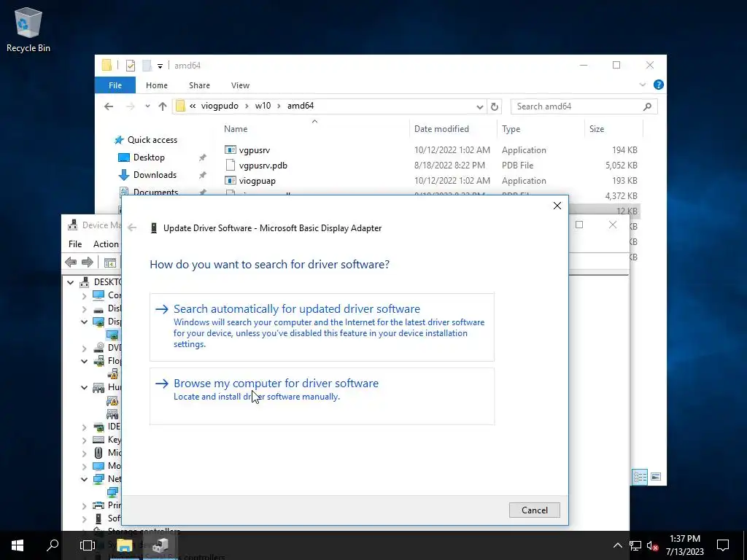The image size is (747, 560).
Task: Open Quick Access Toolbar customize dropdown
Action: tap(160, 66)
